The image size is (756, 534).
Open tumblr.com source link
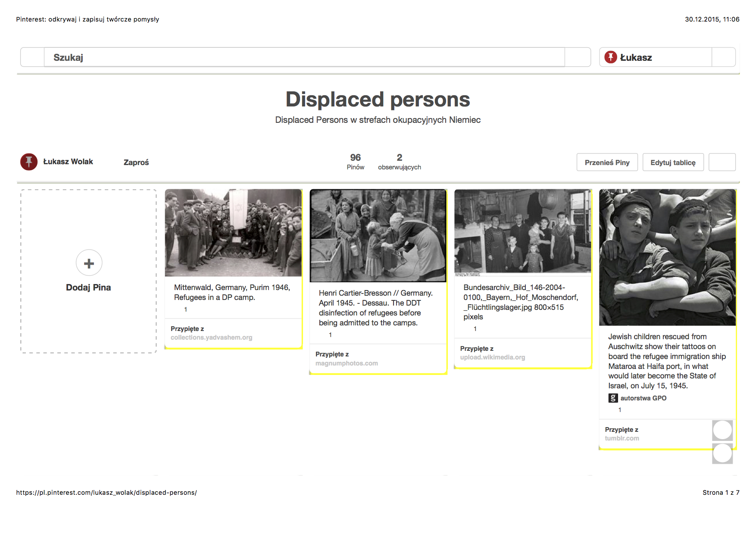pyautogui.click(x=622, y=438)
